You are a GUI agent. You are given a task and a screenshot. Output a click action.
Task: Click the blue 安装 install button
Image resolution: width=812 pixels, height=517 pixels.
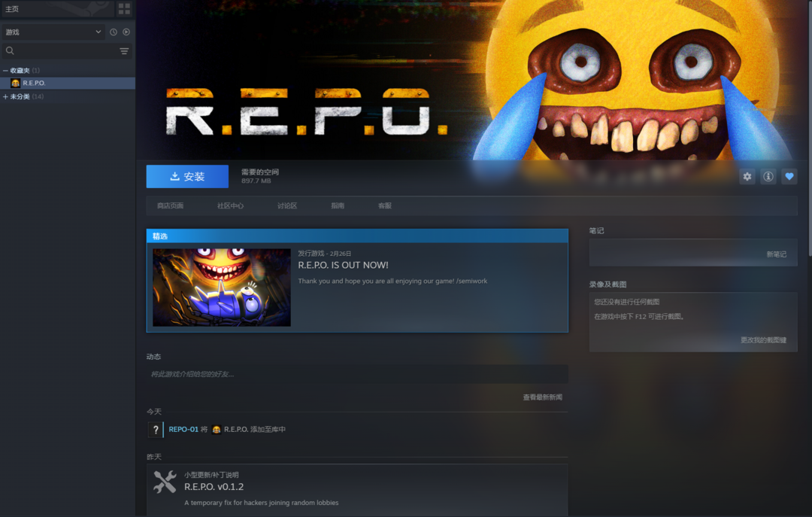(x=187, y=177)
